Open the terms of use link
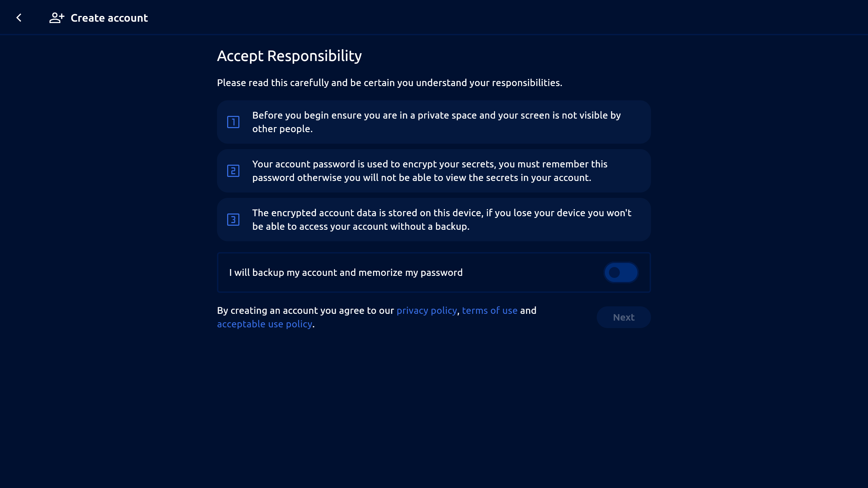Image resolution: width=868 pixels, height=488 pixels. 490,310
